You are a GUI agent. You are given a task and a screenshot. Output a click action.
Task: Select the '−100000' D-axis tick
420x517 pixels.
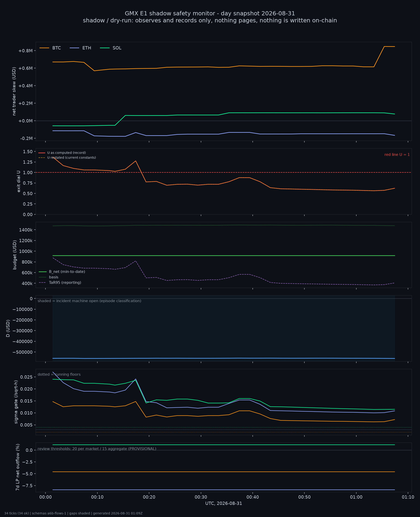(23, 309)
